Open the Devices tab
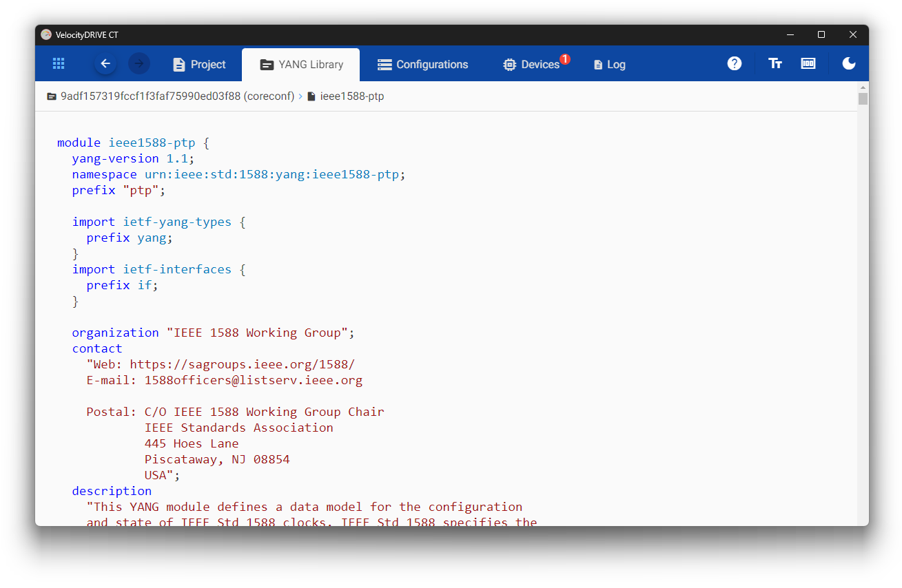 coord(531,65)
